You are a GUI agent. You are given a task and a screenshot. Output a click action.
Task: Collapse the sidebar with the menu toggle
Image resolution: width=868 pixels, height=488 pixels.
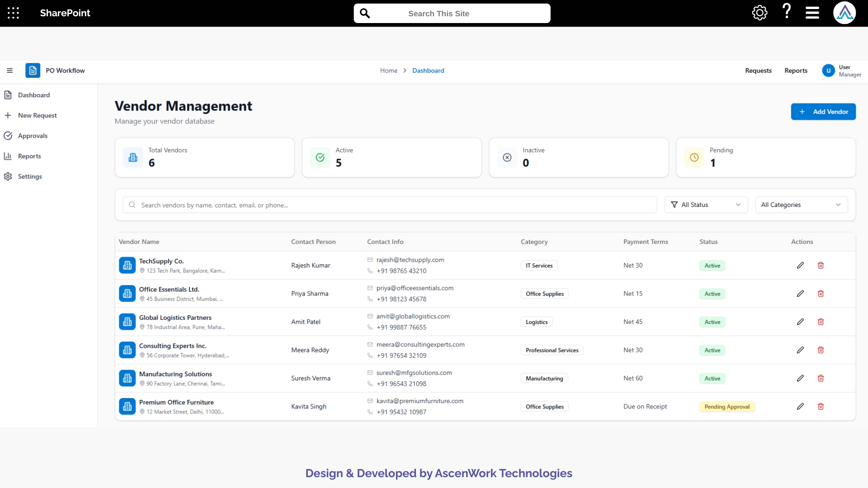tap(9, 70)
